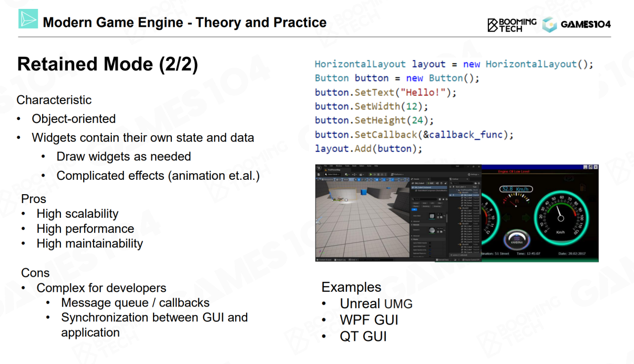Open the File menu in Unreal editor
Viewport: 634px width, 364px height.
[x=325, y=166]
